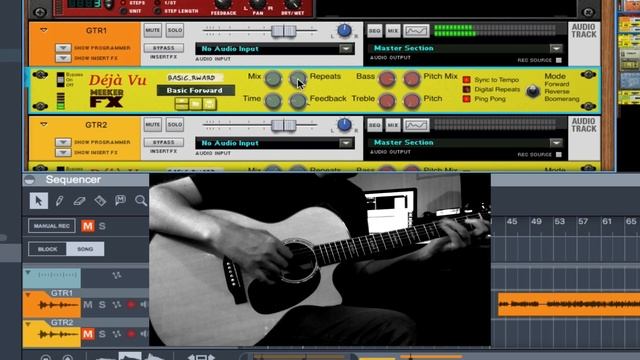Select the Razor tool
This screenshot has height=360, width=640.
point(100,200)
